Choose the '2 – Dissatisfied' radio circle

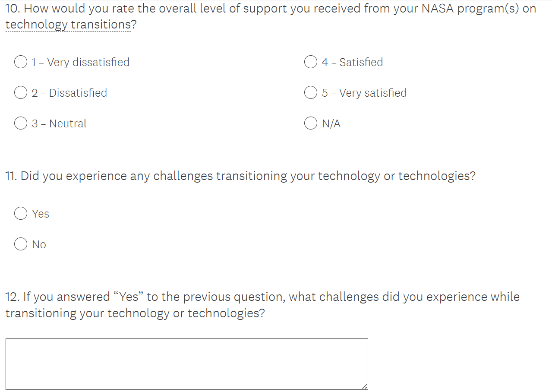[21, 93]
